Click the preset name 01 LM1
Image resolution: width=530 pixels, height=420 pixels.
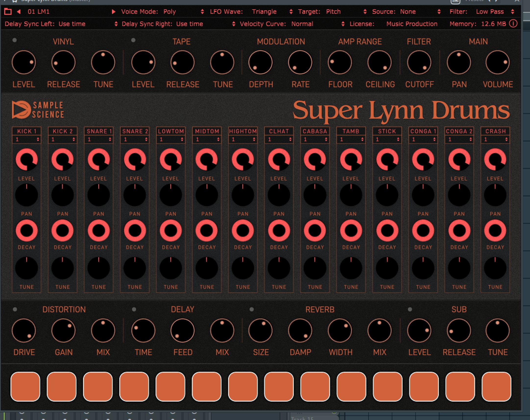[38, 12]
